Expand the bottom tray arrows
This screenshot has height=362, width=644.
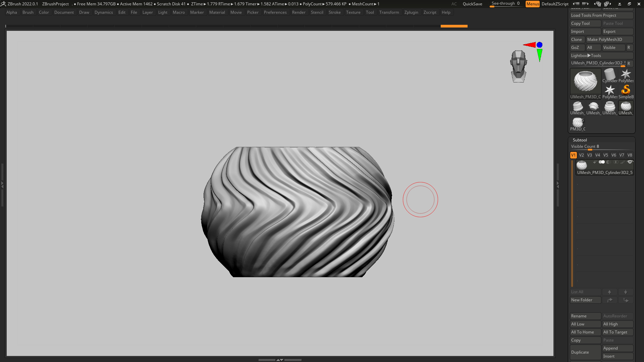(280, 360)
